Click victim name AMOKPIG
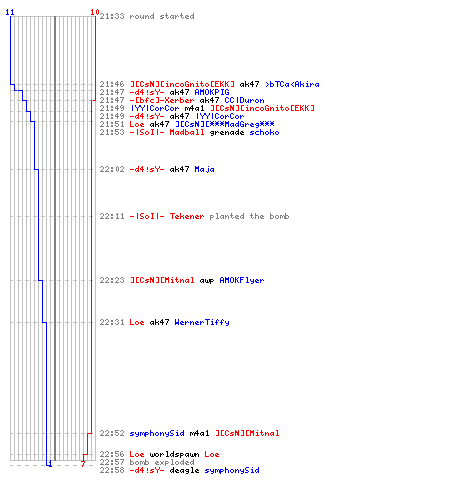Screen dimensions: 450x500 [212, 92]
